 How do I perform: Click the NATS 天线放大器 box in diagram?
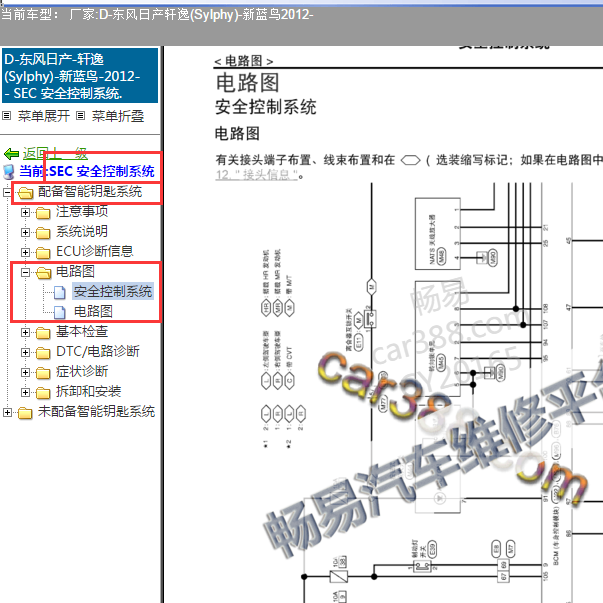pyautogui.click(x=438, y=234)
